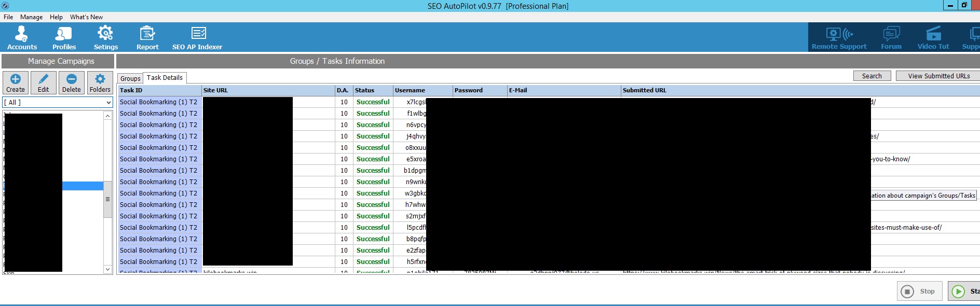
Task: Open the Profiles section
Action: (x=64, y=38)
